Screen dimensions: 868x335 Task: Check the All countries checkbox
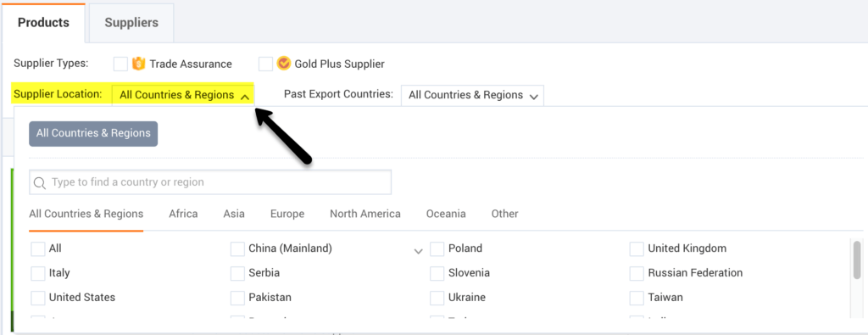click(38, 249)
